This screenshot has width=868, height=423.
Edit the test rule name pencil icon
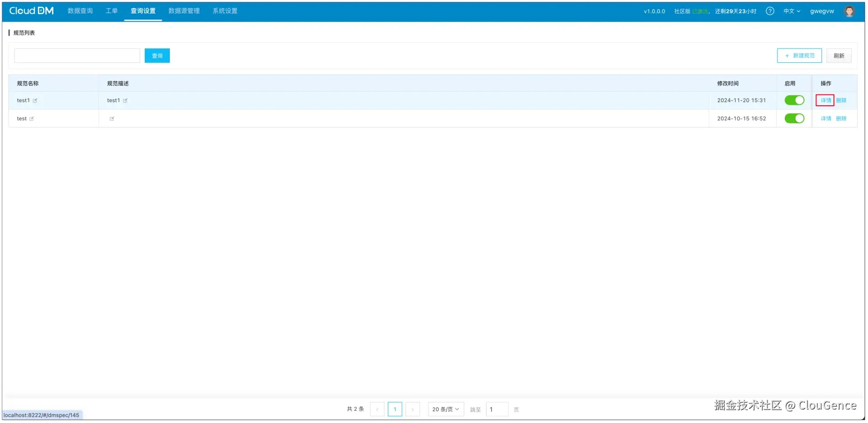coord(32,119)
